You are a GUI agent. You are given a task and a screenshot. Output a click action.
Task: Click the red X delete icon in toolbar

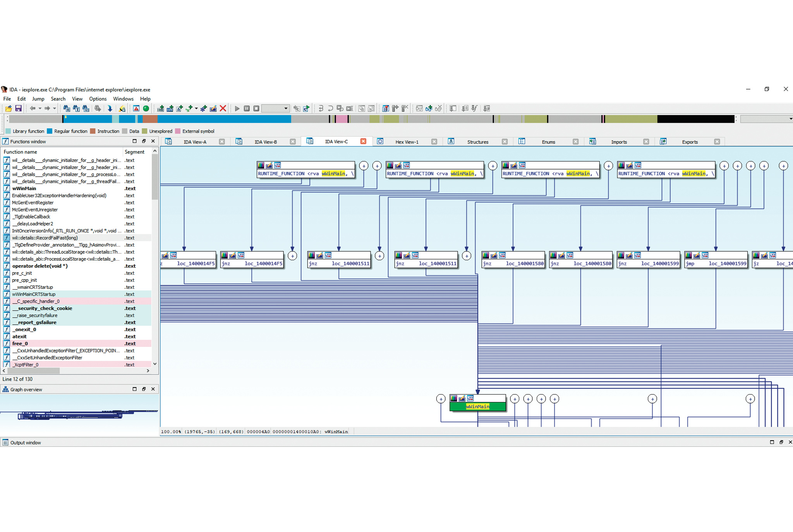(x=223, y=109)
